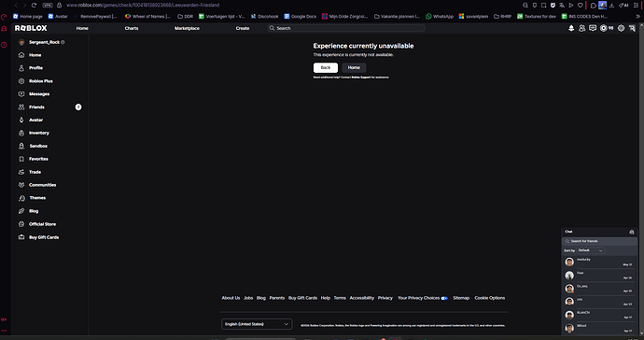Click the browser downloads icon
Image resolution: width=644 pixels, height=340 pixels.
click(612, 6)
